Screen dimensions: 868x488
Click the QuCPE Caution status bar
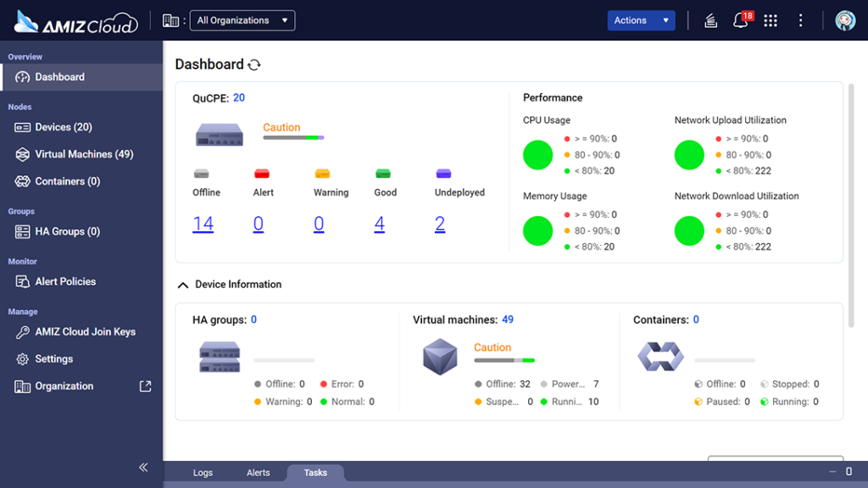click(x=292, y=136)
